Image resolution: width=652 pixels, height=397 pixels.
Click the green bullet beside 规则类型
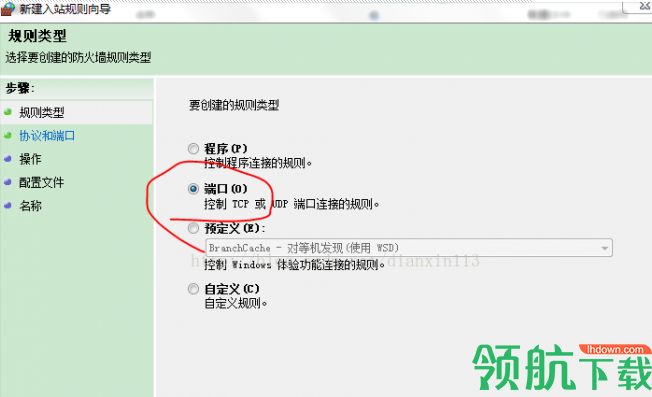click(7, 112)
